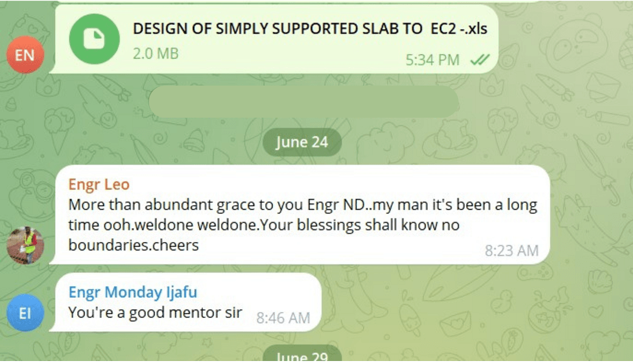Select the 'More than abundant grace' message line

(x=302, y=204)
